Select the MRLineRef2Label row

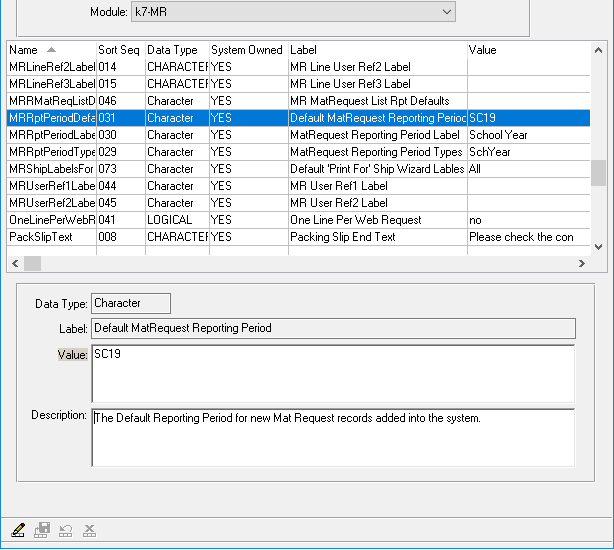coord(52,67)
